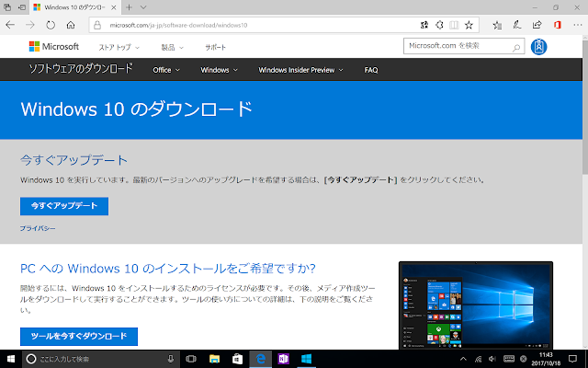Open the blue Windows app on taskbar

point(306,359)
